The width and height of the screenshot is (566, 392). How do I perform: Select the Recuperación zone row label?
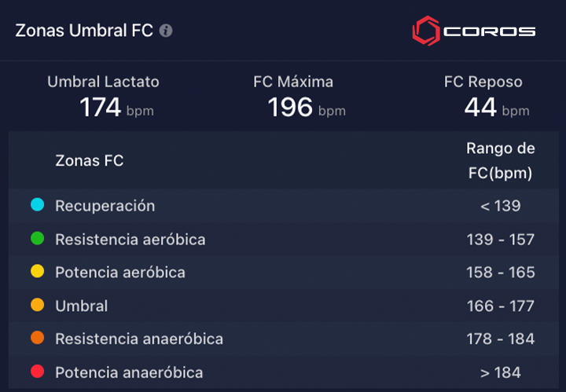tap(105, 206)
